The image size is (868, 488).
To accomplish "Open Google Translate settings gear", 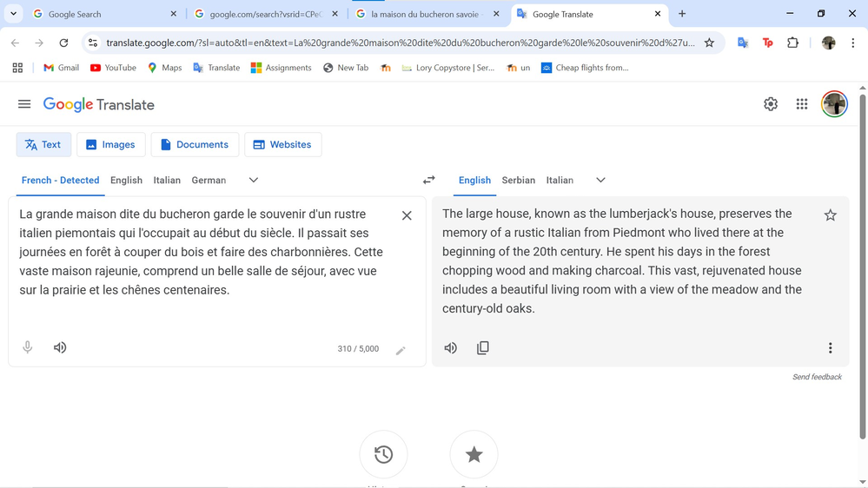I will pos(771,104).
